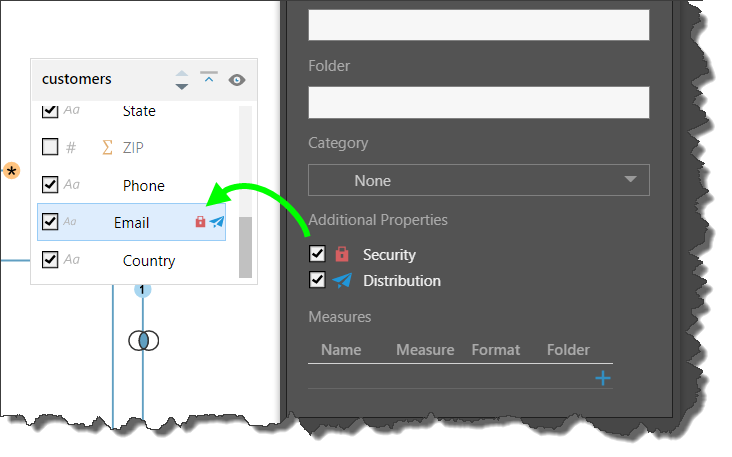Click the sigma aggregate icon beside ZIP
732x457 pixels.
pos(107,148)
